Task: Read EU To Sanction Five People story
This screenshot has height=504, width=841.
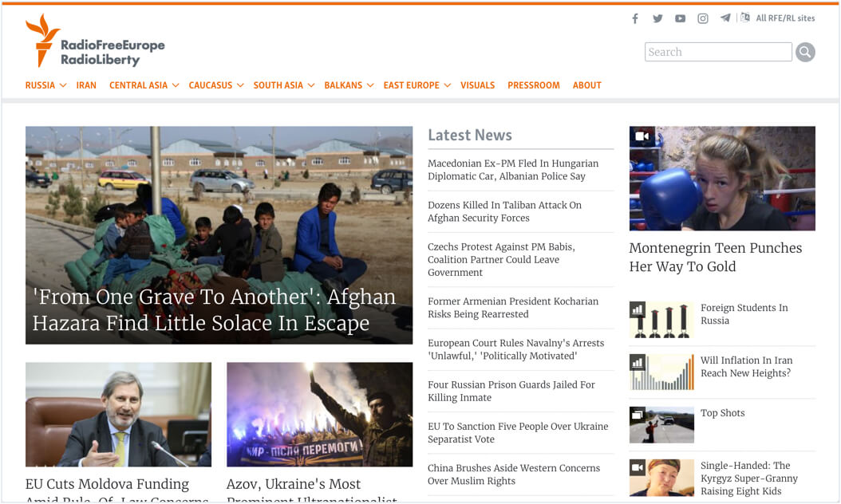Action: 518,433
